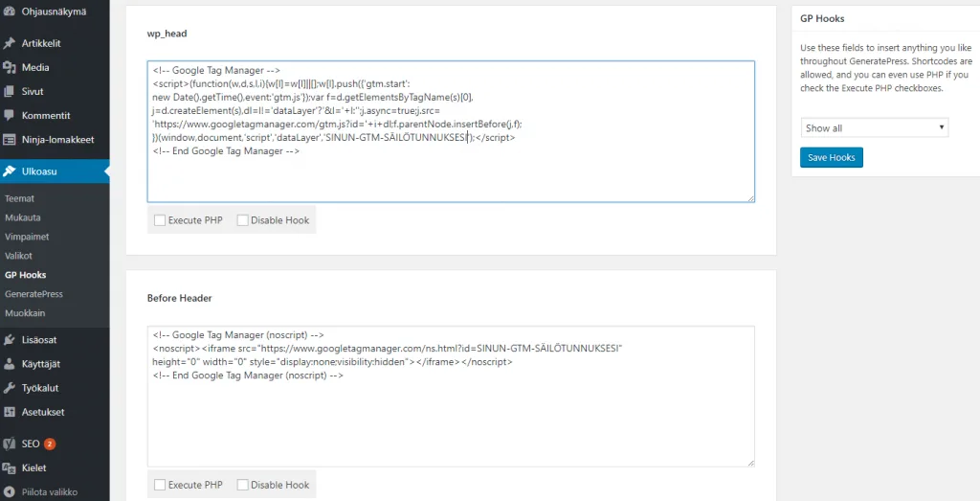Click the 'End Google Tag Manager (noscript)' comment line
Image resolution: width=980 pixels, height=501 pixels.
[x=248, y=376]
